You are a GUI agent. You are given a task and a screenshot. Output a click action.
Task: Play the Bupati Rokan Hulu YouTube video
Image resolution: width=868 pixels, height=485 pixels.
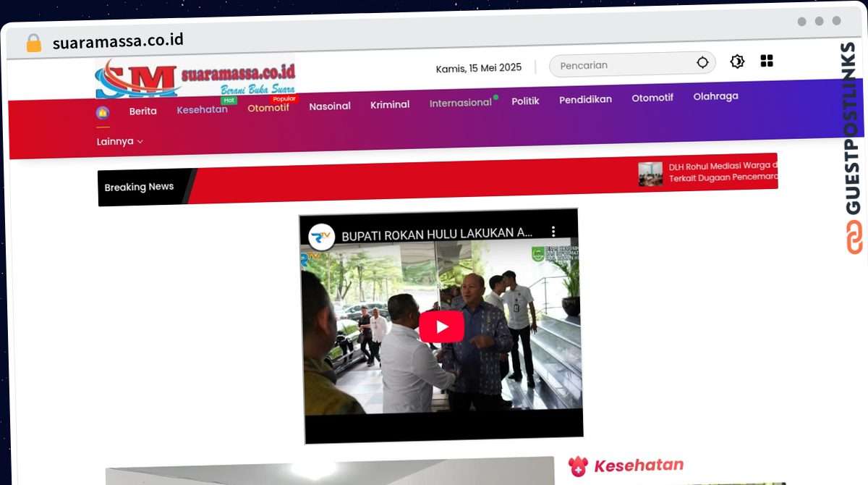(x=441, y=326)
